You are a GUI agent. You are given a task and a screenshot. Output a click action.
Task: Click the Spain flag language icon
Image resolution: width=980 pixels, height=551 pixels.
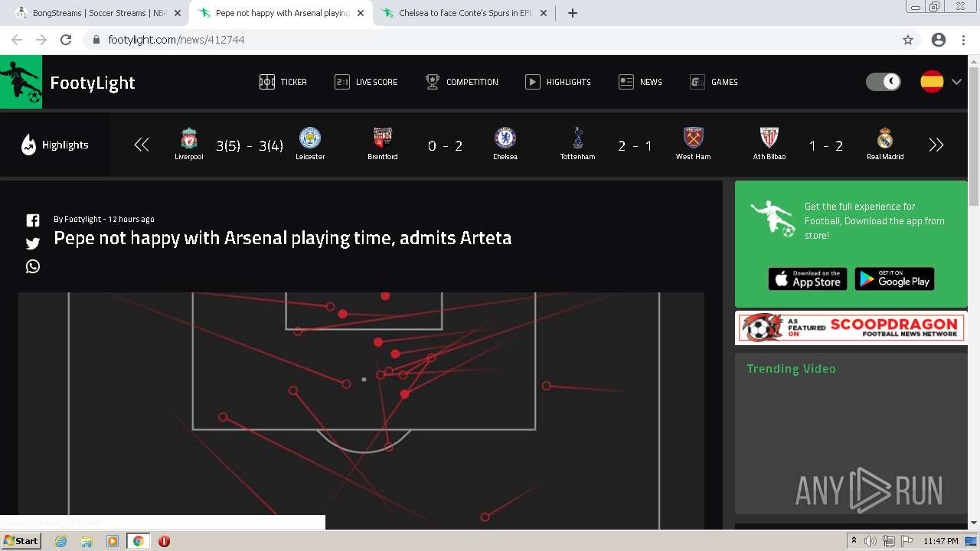[x=932, y=82]
